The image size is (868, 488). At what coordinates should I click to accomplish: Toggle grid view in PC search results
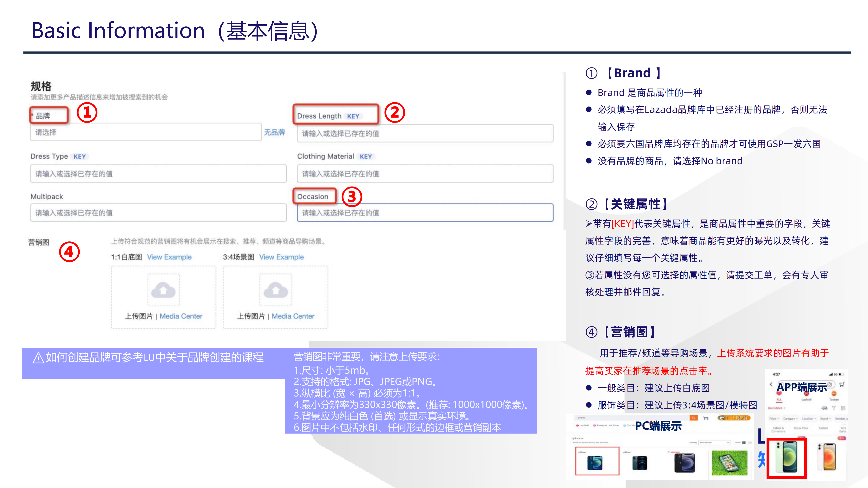click(x=744, y=443)
